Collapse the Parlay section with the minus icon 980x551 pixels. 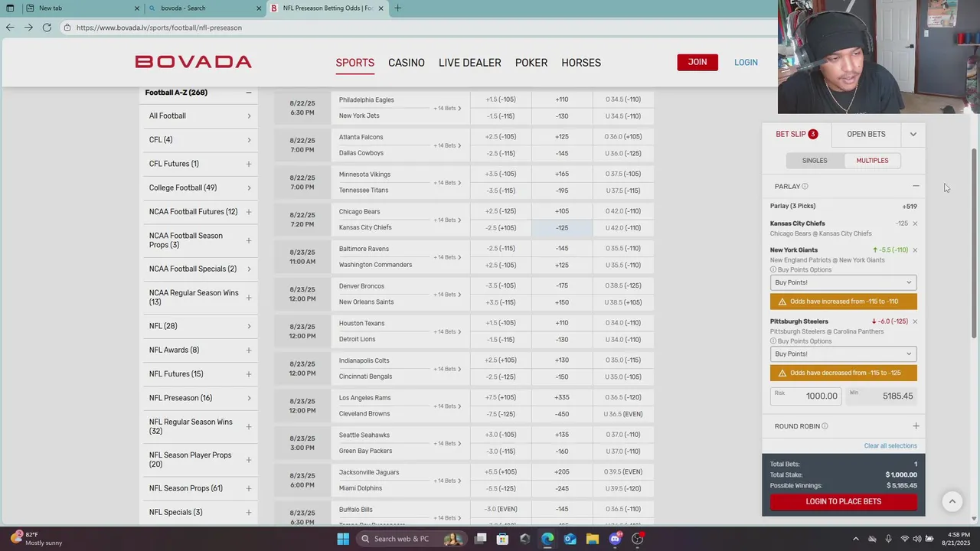(916, 186)
